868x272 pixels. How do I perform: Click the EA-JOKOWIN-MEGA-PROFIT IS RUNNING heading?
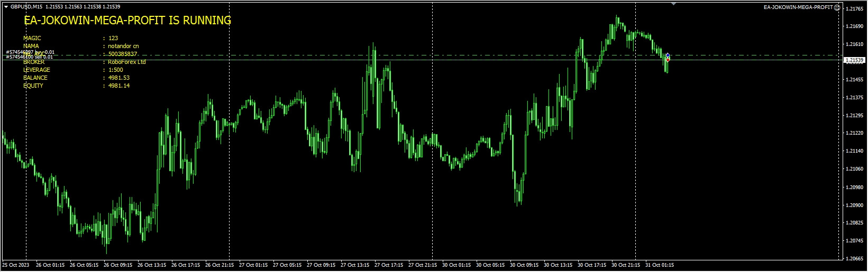pos(127,21)
